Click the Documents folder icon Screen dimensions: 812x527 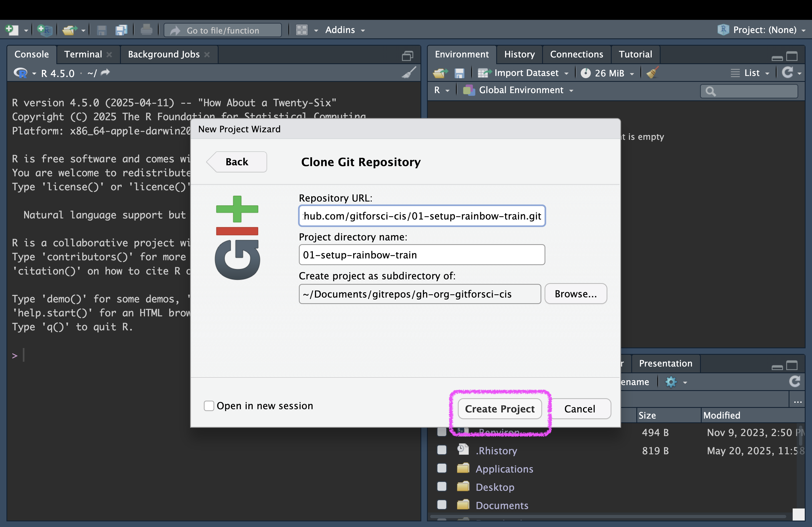click(x=463, y=504)
